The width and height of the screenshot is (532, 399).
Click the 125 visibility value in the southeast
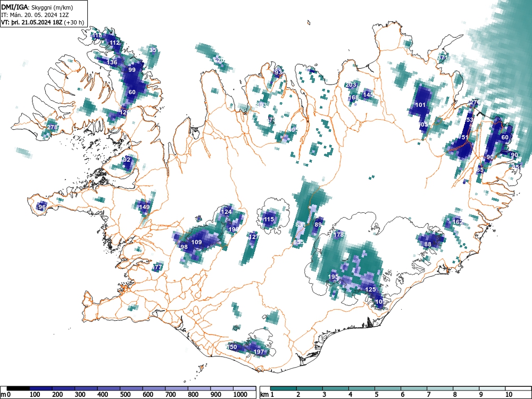point(370,290)
